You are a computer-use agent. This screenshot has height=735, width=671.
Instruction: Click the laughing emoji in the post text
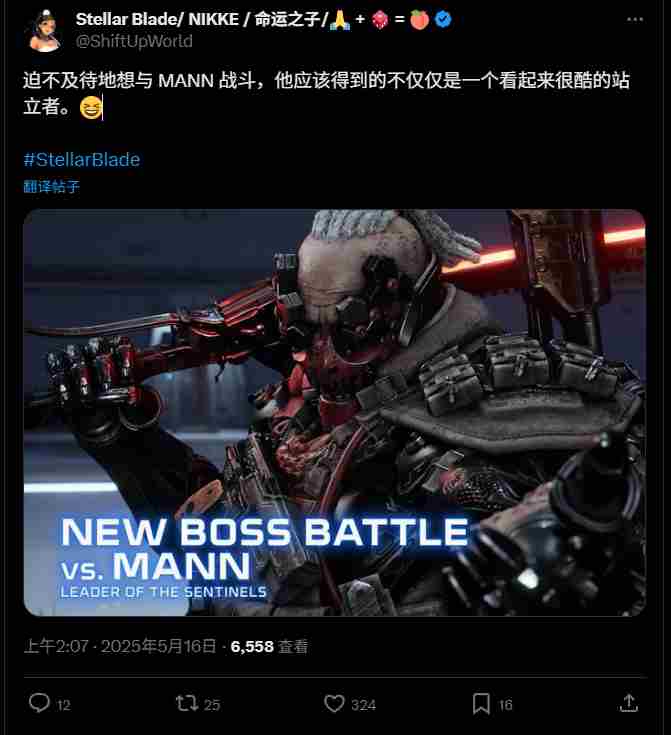(90, 107)
